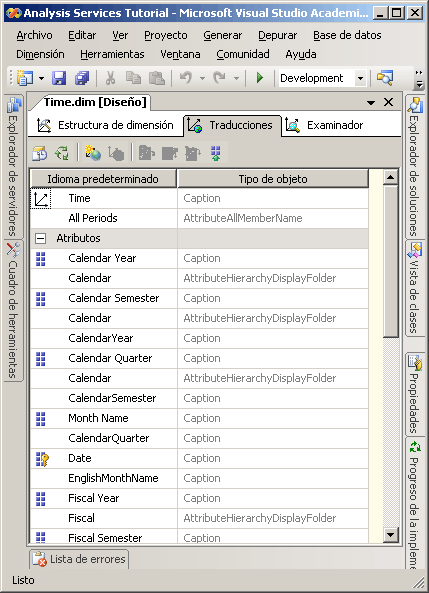
Task: Click the Delete Translation icon
Action: [x=116, y=153]
